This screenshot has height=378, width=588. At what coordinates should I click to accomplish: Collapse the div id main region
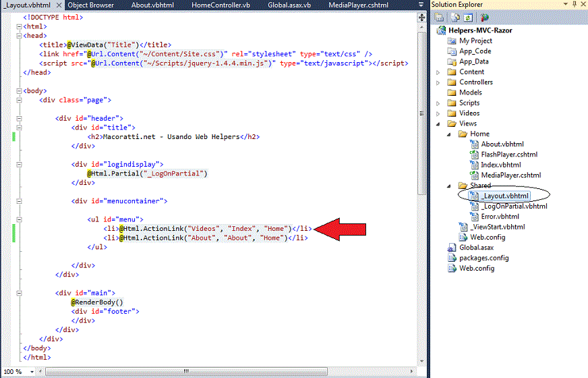pyautogui.click(x=19, y=293)
